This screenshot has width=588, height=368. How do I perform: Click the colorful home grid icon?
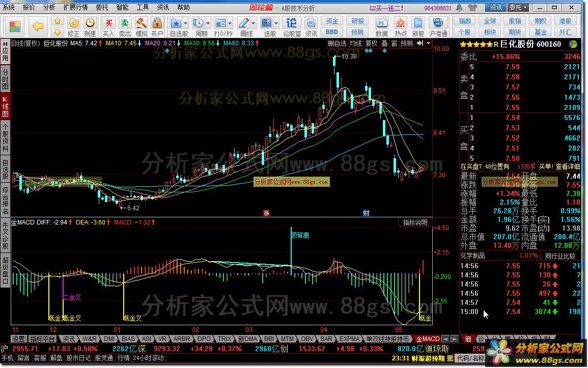[x=15, y=26]
